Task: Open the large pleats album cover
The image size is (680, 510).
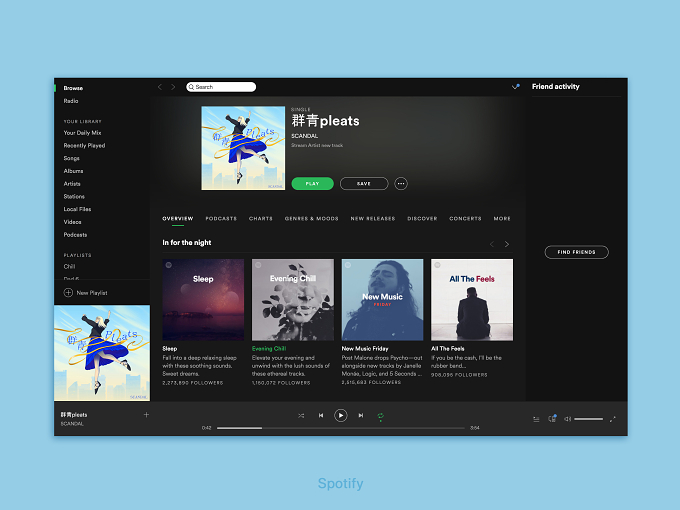Action: [x=243, y=148]
